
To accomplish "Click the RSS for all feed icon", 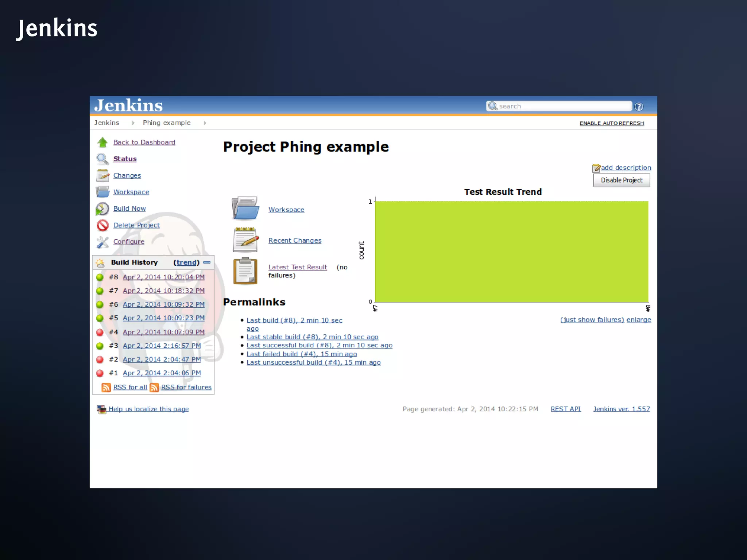I will point(106,387).
